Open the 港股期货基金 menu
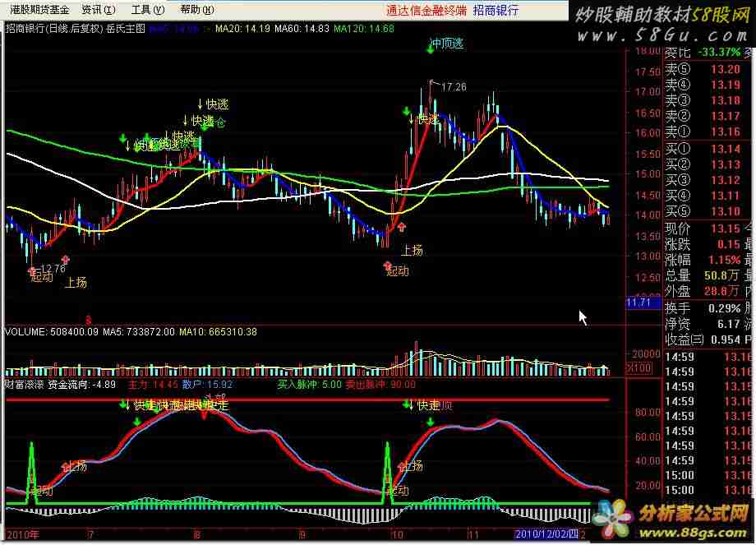Screen dimensions: 756x545 click(x=40, y=10)
